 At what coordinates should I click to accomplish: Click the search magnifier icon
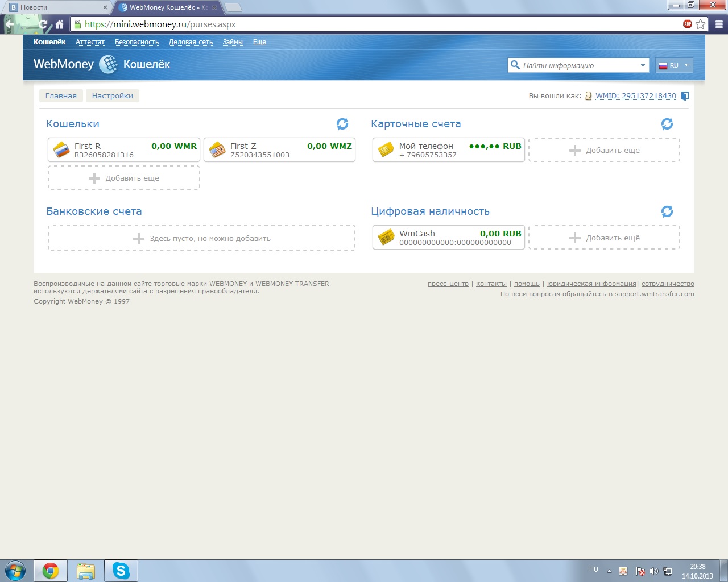pos(515,65)
